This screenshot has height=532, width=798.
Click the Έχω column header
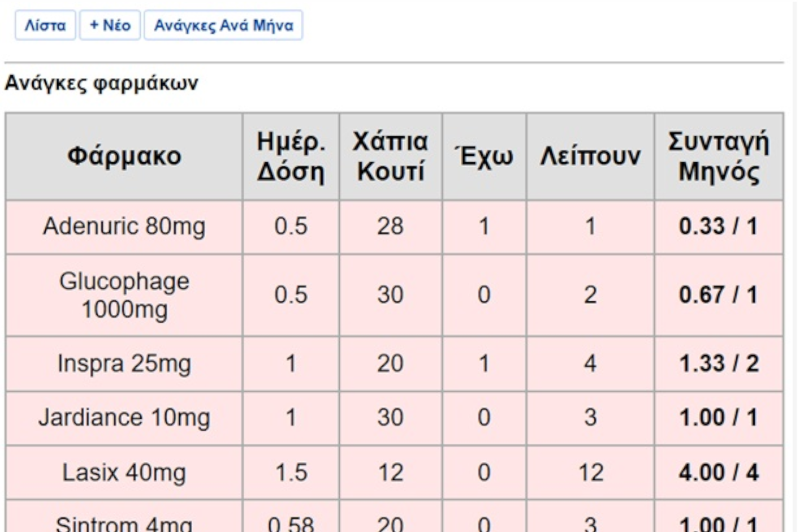pyautogui.click(x=484, y=156)
